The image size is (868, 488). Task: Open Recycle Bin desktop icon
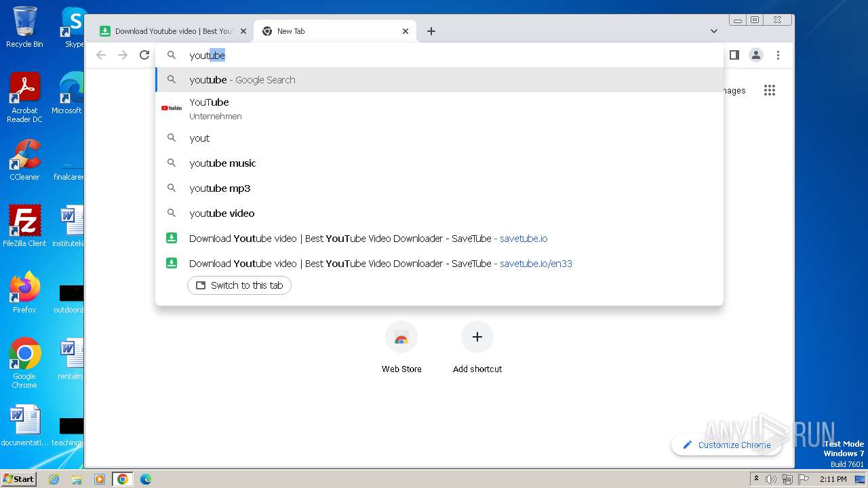click(x=24, y=27)
